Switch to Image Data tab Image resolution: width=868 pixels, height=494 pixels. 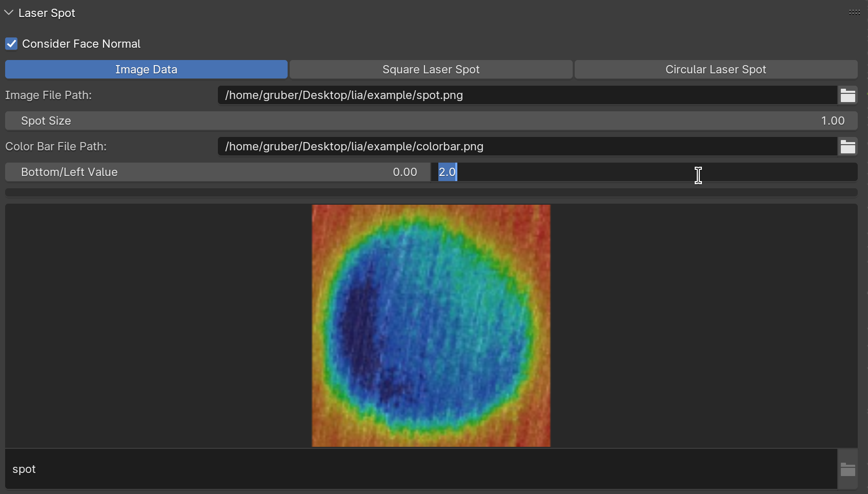click(146, 69)
